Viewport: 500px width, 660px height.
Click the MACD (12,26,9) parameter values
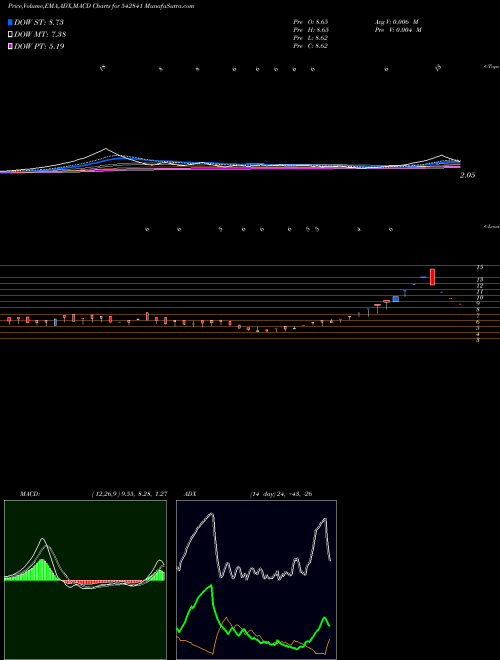point(129,494)
